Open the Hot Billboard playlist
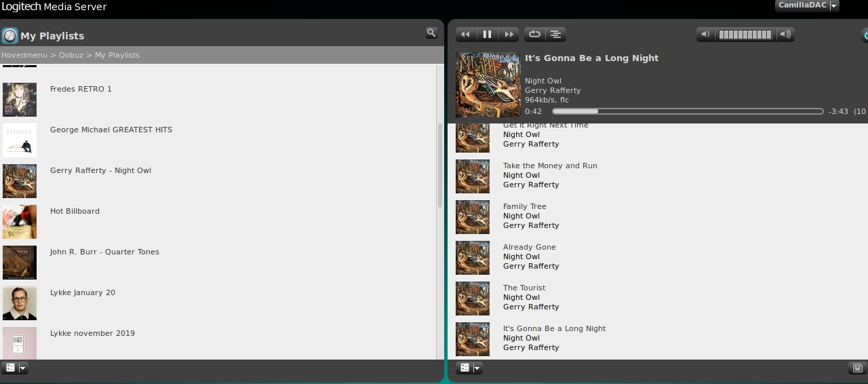868x384 pixels. pyautogui.click(x=75, y=211)
